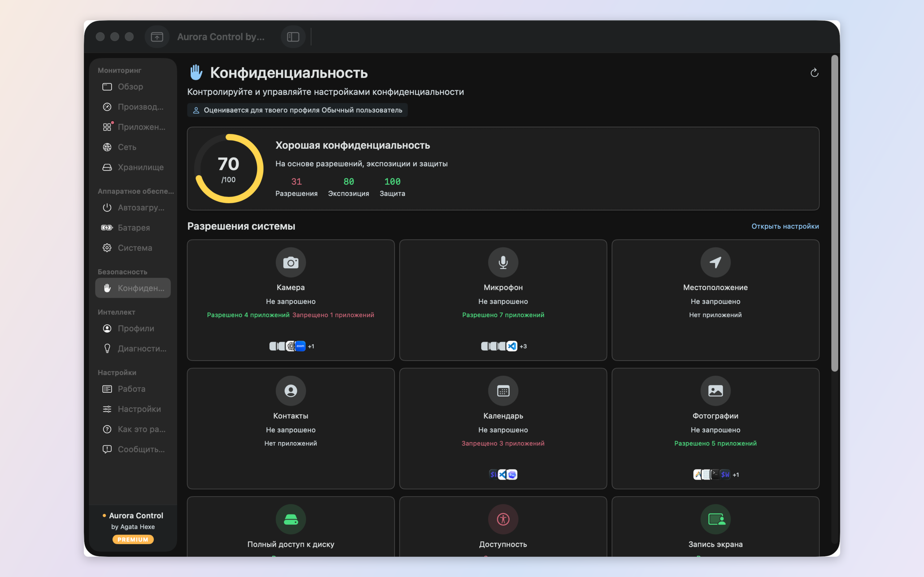Viewport: 924px width, 577px height.
Task: Toggle the sidebar panel icon in the title bar
Action: (293, 37)
